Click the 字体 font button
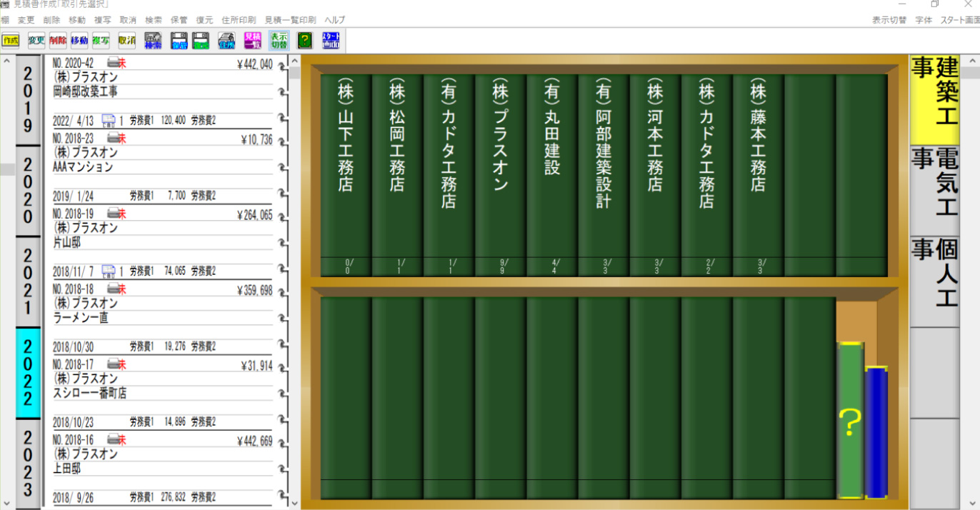 coord(924,20)
